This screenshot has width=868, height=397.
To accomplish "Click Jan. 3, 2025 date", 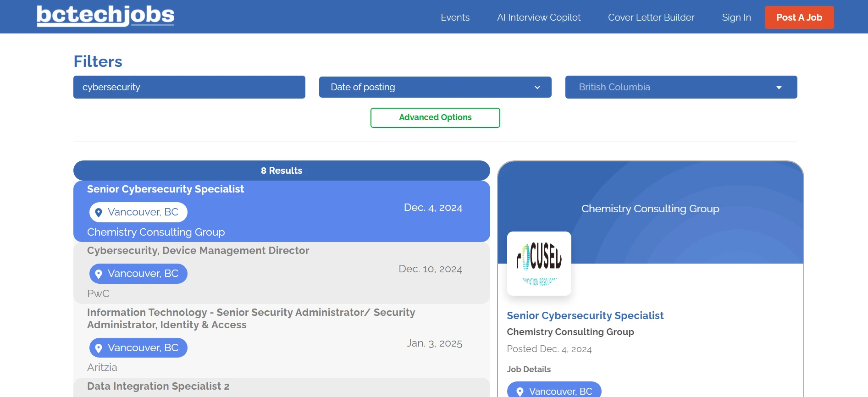I will pos(434,343).
